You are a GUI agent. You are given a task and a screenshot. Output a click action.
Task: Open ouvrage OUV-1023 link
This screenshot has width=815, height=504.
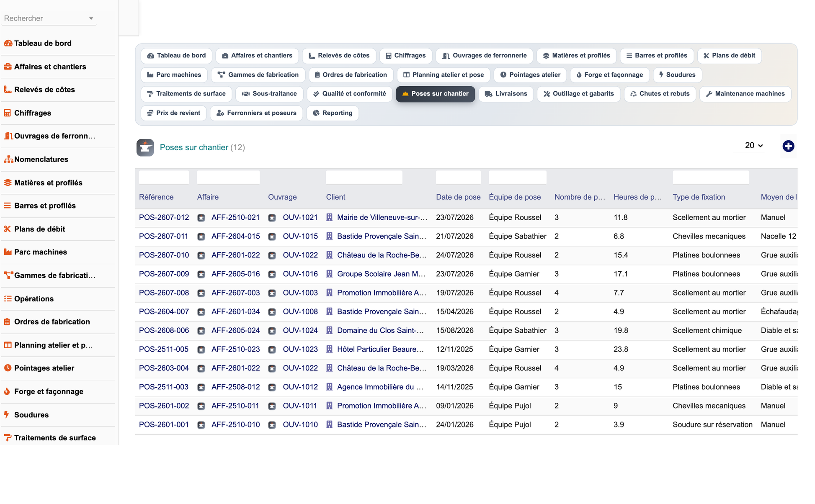[300, 350]
